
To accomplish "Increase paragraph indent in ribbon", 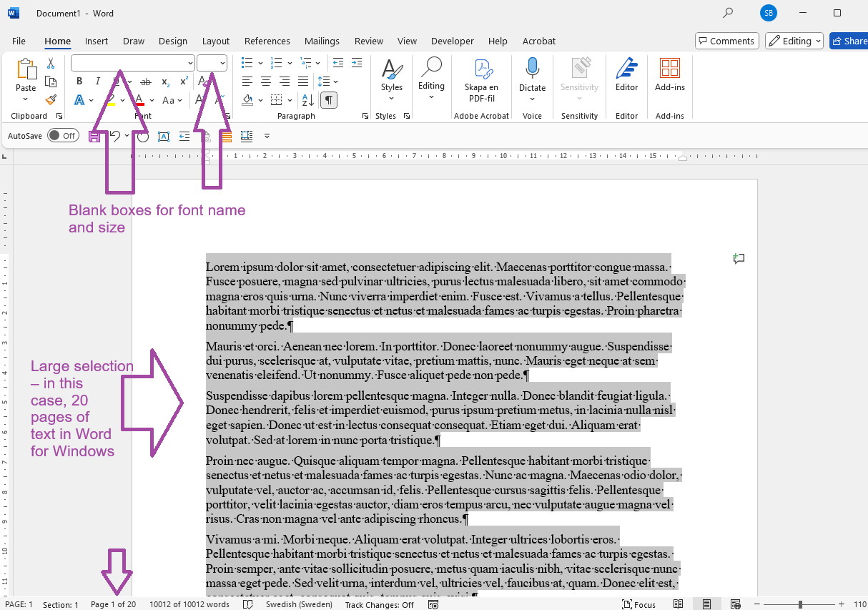I will click(357, 63).
